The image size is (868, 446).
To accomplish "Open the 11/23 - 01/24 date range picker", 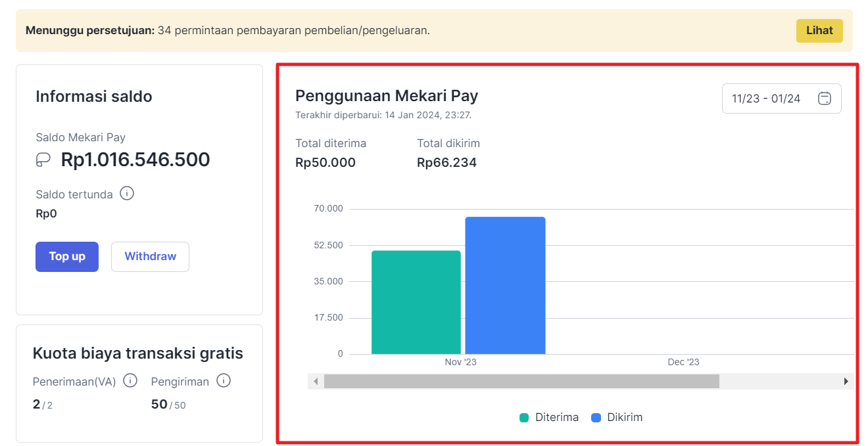I will point(781,99).
